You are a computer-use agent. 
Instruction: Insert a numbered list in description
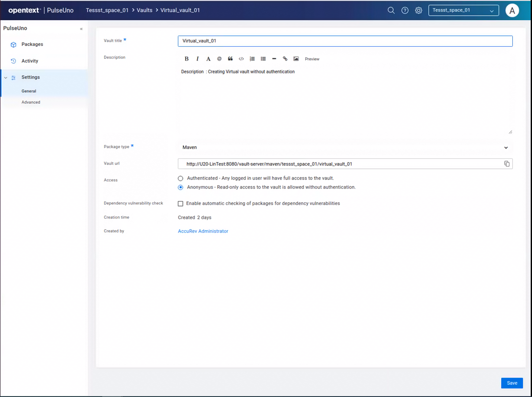(x=252, y=59)
